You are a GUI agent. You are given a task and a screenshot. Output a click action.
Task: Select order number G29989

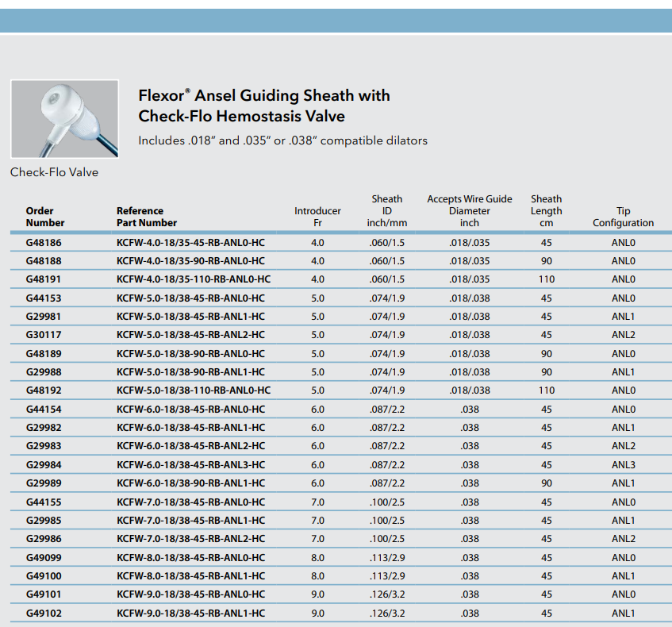[x=44, y=483]
